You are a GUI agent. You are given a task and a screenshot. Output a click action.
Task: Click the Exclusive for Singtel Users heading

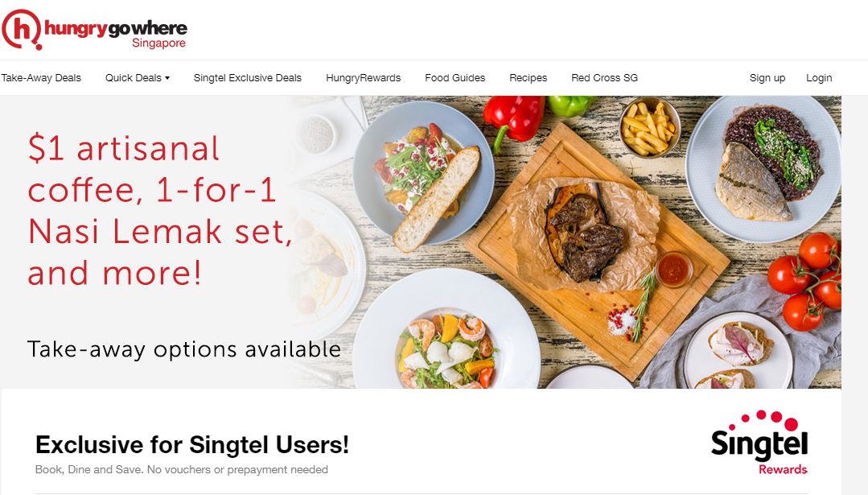click(x=192, y=444)
